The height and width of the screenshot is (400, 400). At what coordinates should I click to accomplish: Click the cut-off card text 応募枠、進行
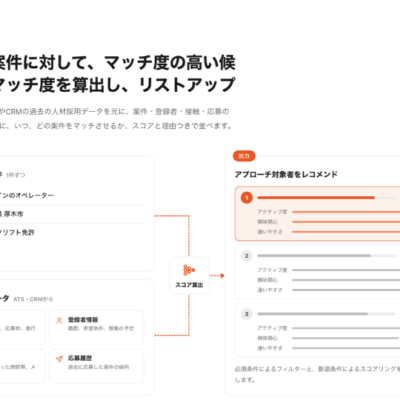click(x=18, y=328)
